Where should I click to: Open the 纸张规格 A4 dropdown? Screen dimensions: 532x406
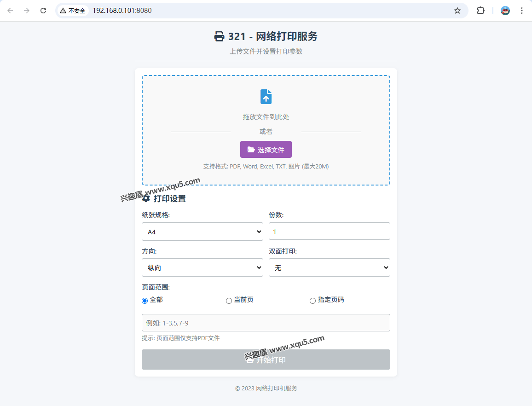tap(202, 232)
